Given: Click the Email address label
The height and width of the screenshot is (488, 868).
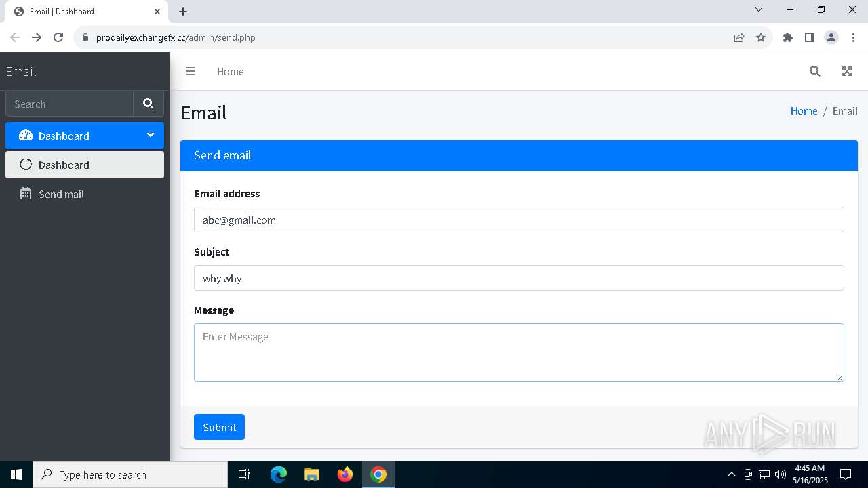Looking at the screenshot, I should pyautogui.click(x=226, y=193).
